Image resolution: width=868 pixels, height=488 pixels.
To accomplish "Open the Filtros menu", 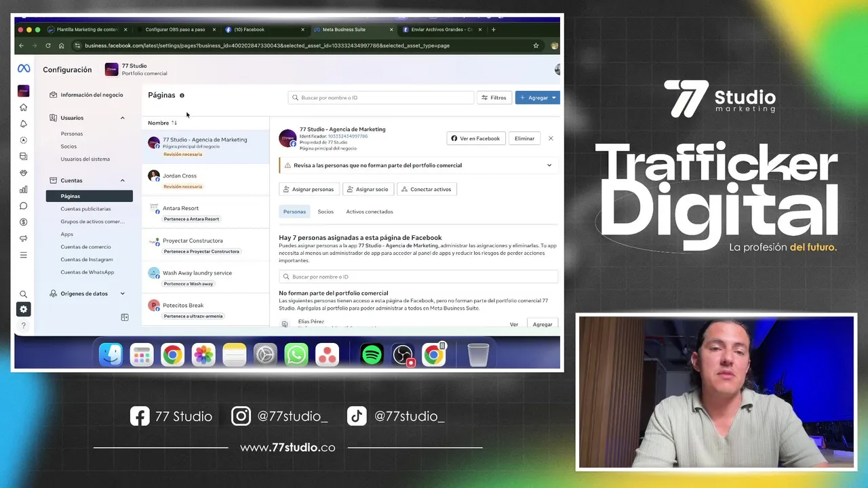I will point(494,98).
